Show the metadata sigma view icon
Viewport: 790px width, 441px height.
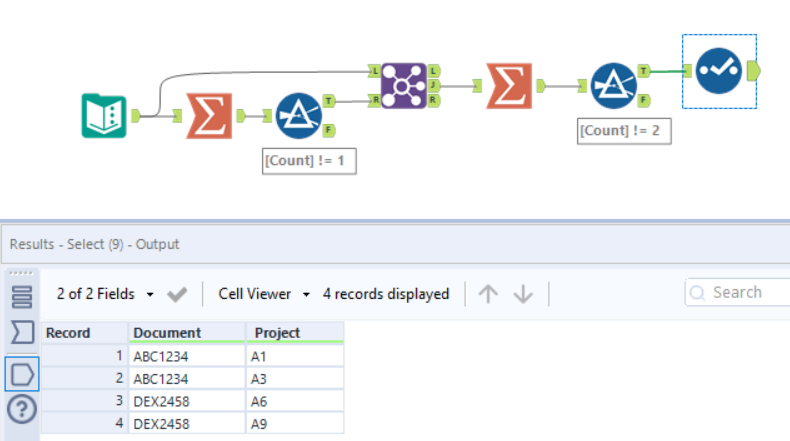(21, 332)
